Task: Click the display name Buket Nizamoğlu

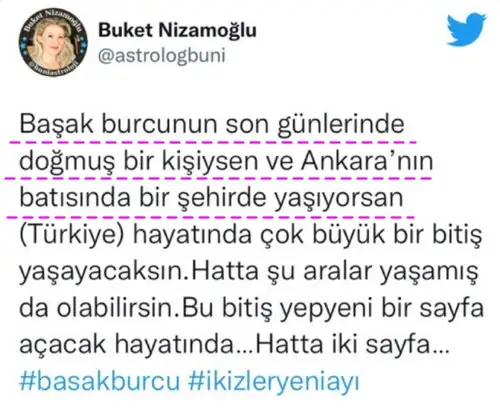Action: tap(177, 30)
